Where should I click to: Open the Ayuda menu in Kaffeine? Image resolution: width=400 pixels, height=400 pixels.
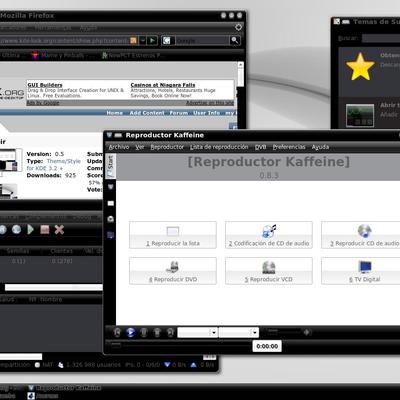(x=320, y=147)
